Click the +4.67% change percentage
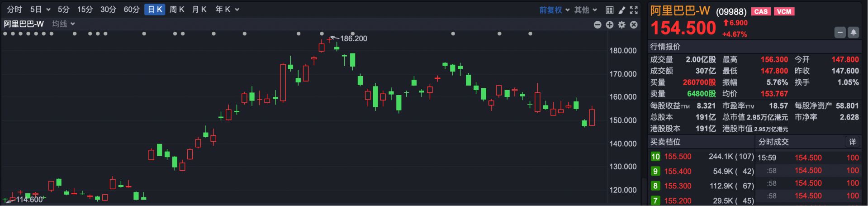868x206 pixels. click(735, 34)
